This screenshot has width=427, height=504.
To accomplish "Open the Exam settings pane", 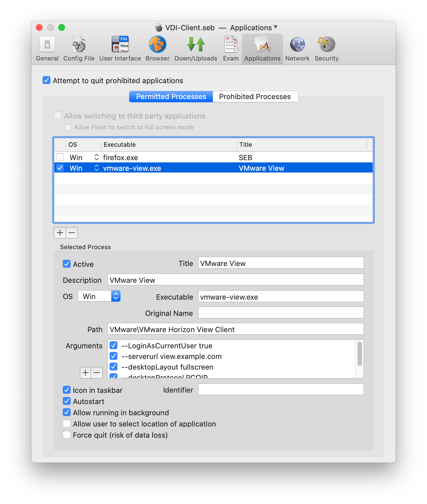I will [x=231, y=49].
